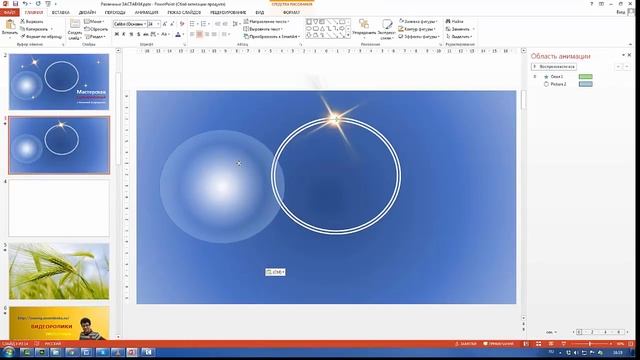Click Copy (Копировать) in the clipboard group

coord(34,29)
